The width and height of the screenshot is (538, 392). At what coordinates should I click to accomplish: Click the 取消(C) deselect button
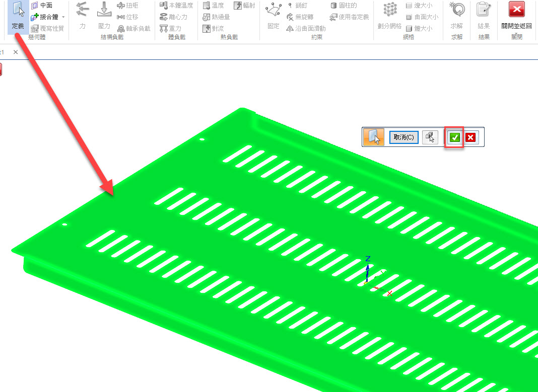click(x=404, y=137)
